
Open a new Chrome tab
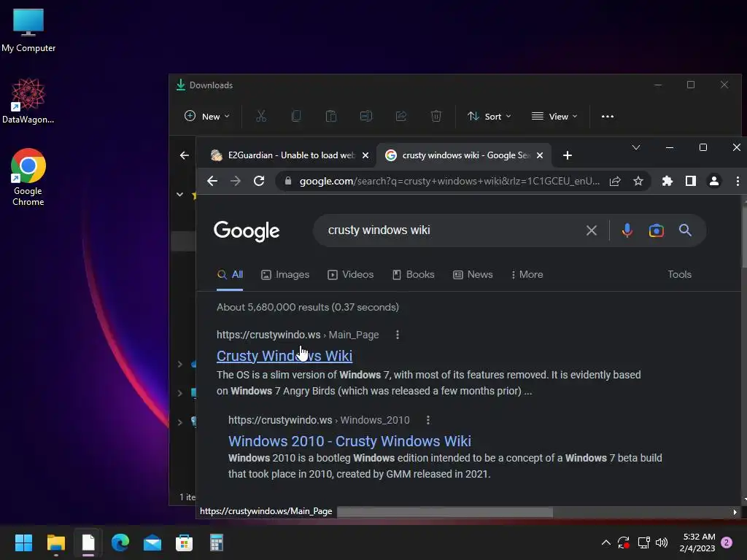pyautogui.click(x=568, y=155)
